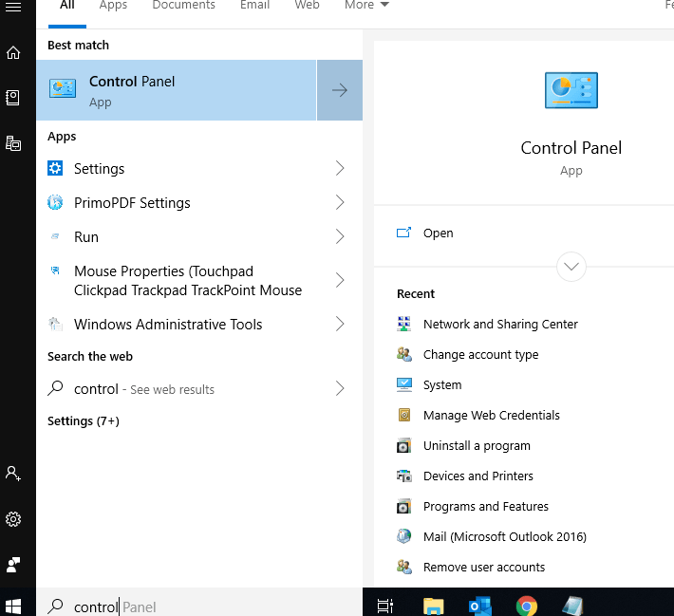Click the Windows Start button

coord(13,607)
